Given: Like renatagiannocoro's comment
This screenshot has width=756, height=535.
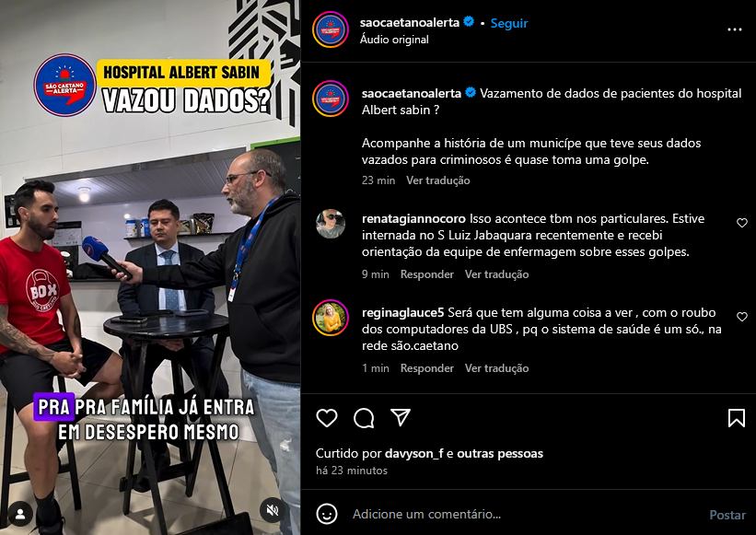Looking at the screenshot, I should pos(741,223).
